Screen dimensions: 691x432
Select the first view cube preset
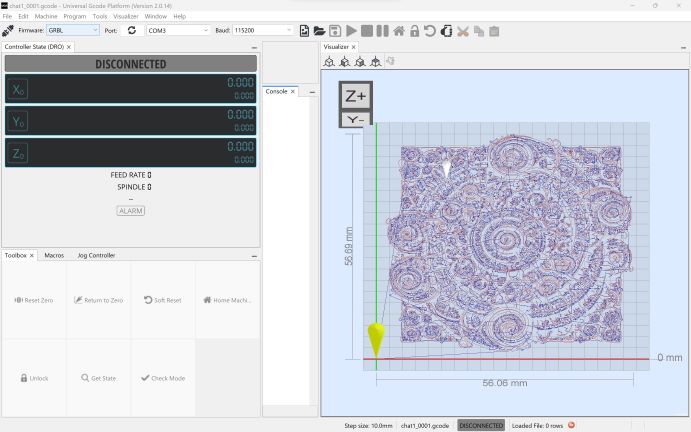tap(329, 62)
